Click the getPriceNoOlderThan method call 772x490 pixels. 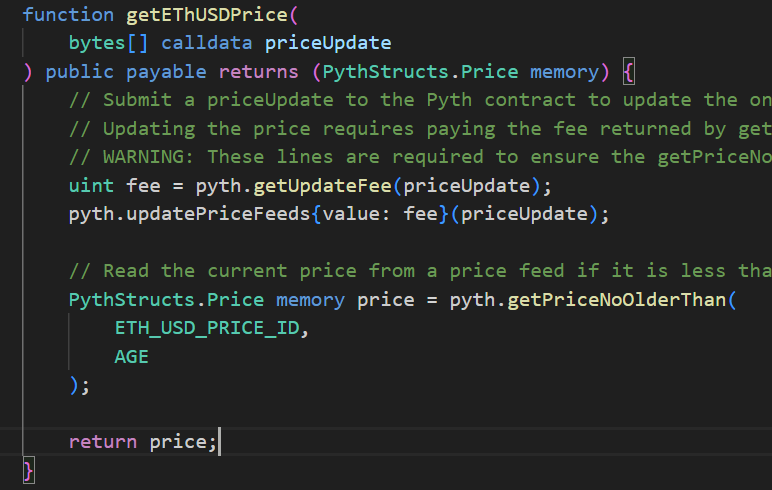(616, 300)
